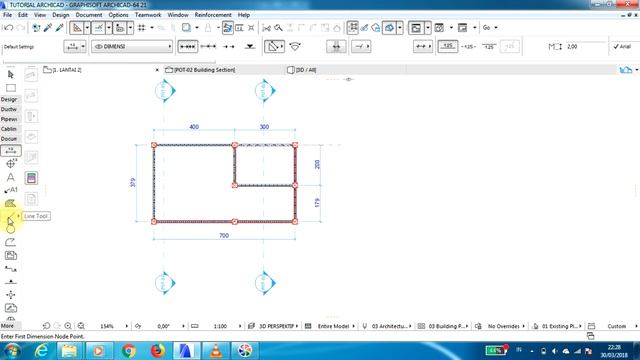640x360 pixels.
Task: Select the Label tool
Action: pos(11,190)
